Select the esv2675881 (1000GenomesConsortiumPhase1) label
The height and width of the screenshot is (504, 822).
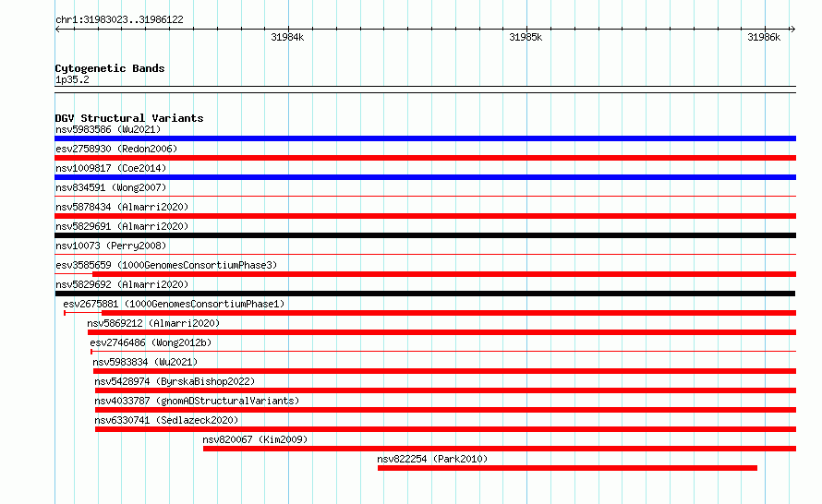pyautogui.click(x=174, y=304)
